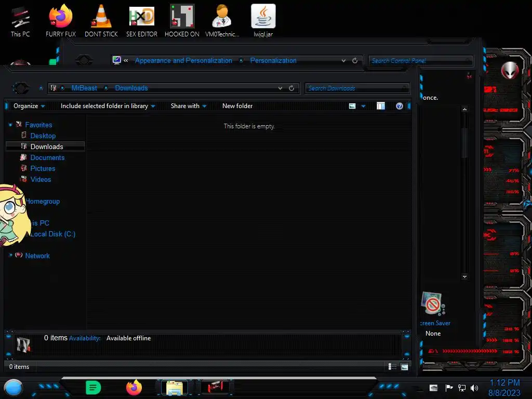Open This PC desktop icon
Image resolution: width=532 pixels, height=399 pixels.
[x=20, y=21]
